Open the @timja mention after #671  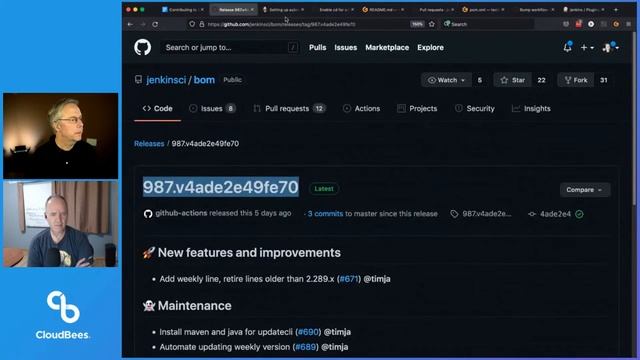[x=377, y=279]
